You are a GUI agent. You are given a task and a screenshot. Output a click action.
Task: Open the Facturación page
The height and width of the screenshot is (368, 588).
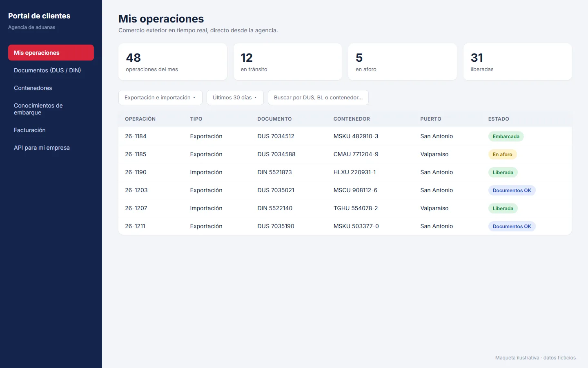tap(51, 130)
